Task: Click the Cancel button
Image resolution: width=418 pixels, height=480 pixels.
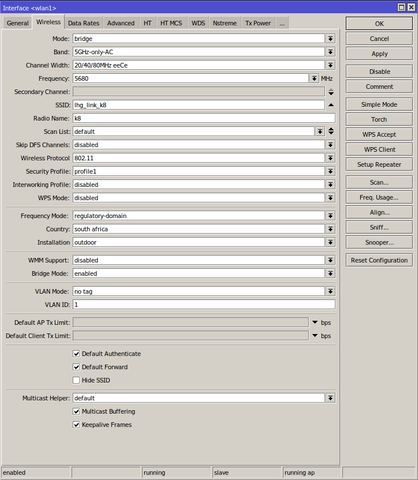Action: (379, 39)
